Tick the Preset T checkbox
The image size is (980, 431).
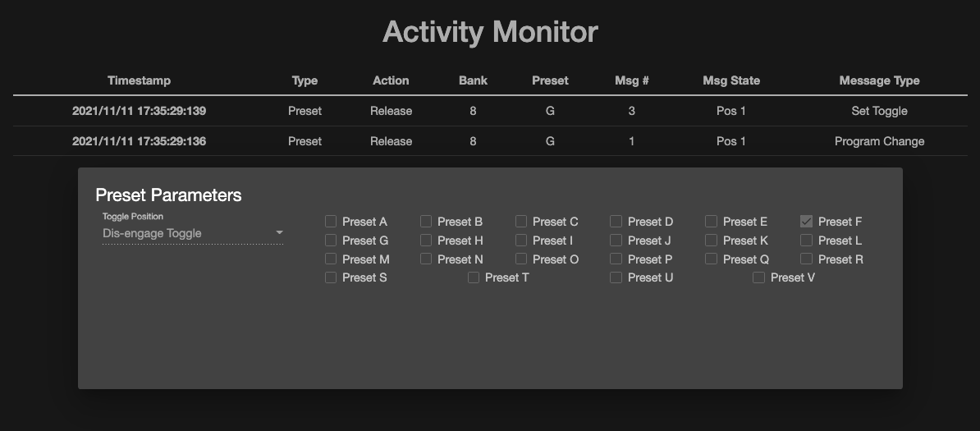click(x=474, y=277)
